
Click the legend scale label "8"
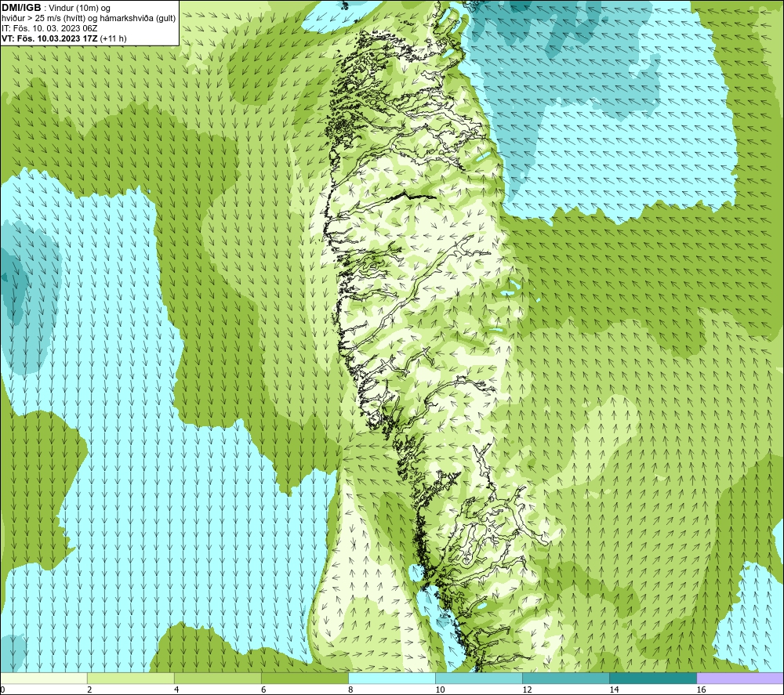350,690
